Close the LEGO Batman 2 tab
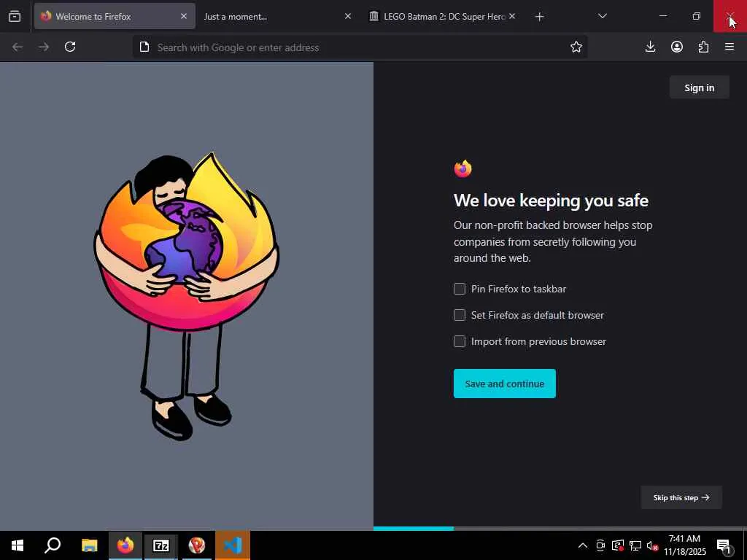The height and width of the screenshot is (560, 747). pos(511,16)
